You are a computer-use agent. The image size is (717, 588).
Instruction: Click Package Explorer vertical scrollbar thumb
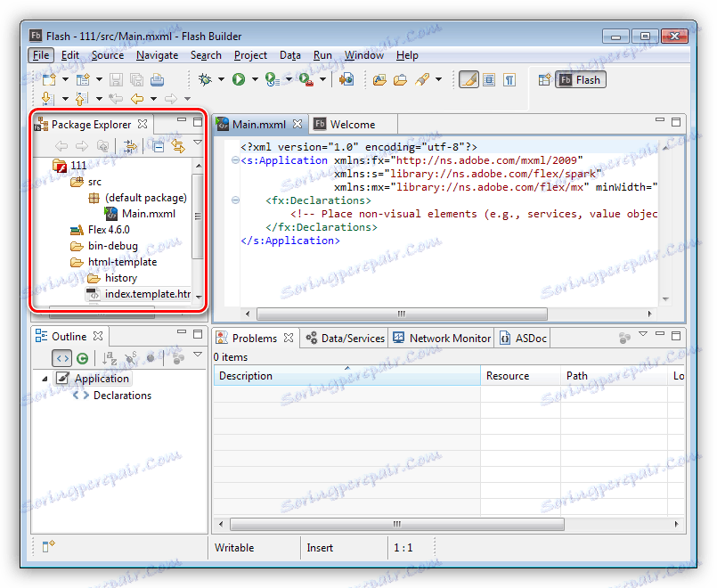click(x=198, y=216)
